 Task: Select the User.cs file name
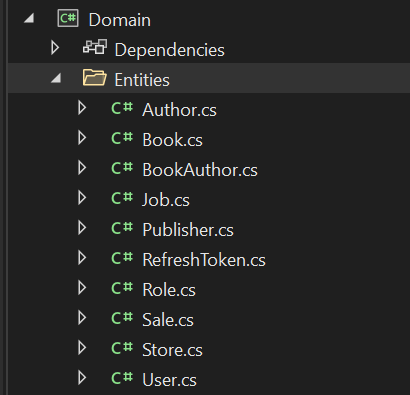[x=169, y=380]
